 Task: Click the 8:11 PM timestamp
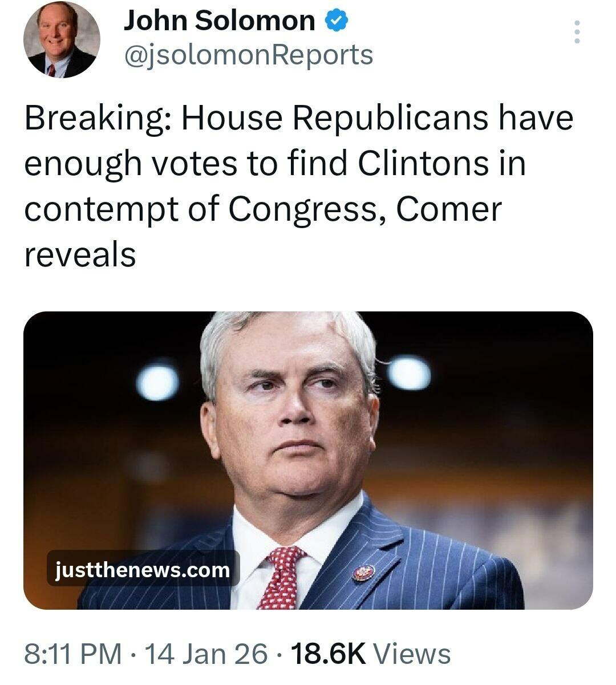[72, 653]
